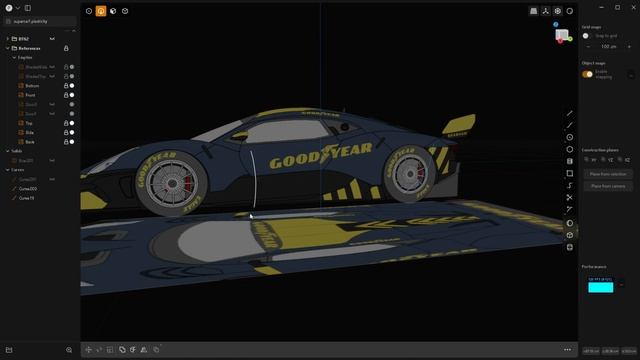Click the fourth bottom bar transform icon
Viewport: 640px width, 360px height.
coord(122,349)
